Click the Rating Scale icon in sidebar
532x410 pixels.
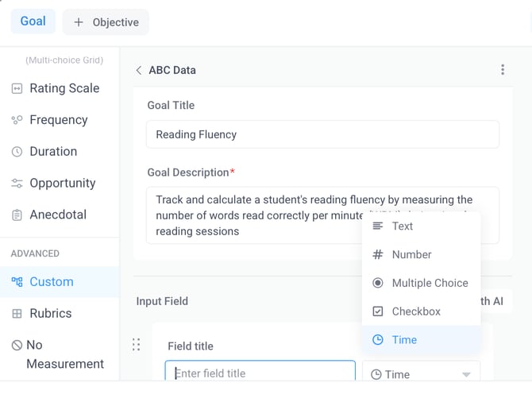pos(17,88)
